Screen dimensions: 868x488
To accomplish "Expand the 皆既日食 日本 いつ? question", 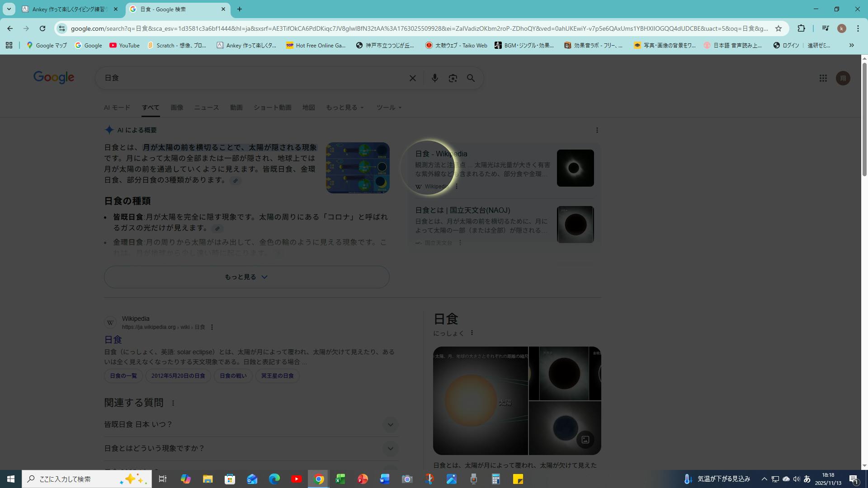I will [390, 425].
